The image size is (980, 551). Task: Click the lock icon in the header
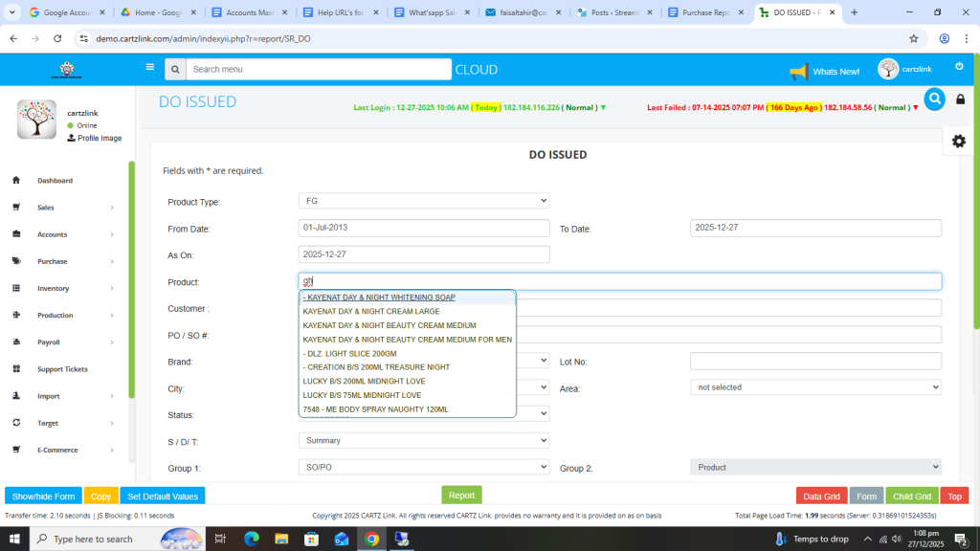click(960, 99)
